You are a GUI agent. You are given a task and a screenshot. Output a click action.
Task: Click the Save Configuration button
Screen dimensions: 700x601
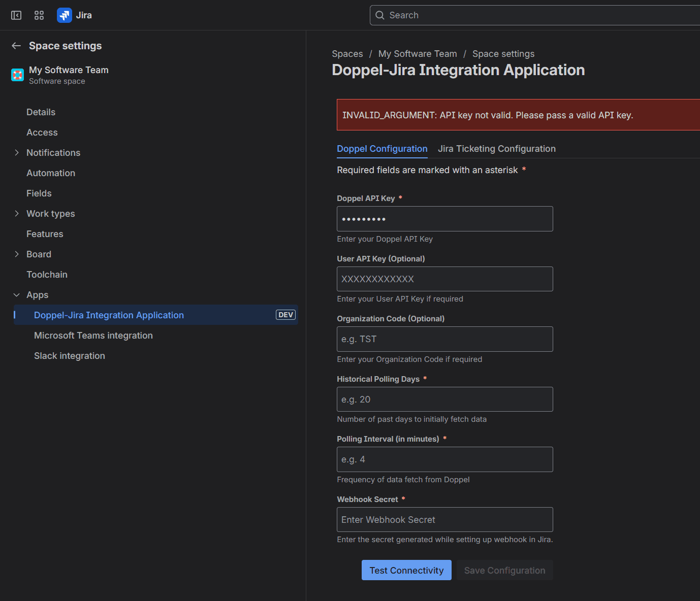tap(504, 570)
